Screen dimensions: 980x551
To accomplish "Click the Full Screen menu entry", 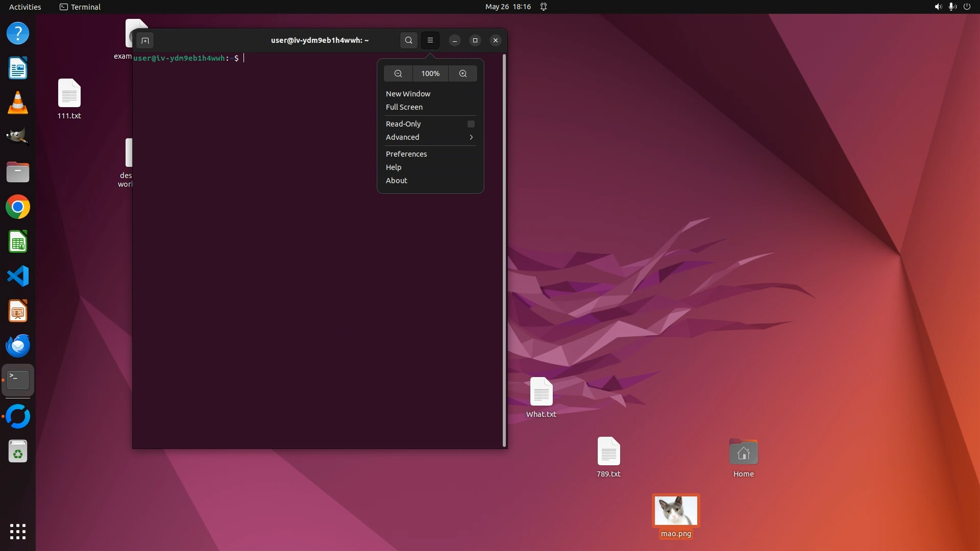I will (x=404, y=107).
